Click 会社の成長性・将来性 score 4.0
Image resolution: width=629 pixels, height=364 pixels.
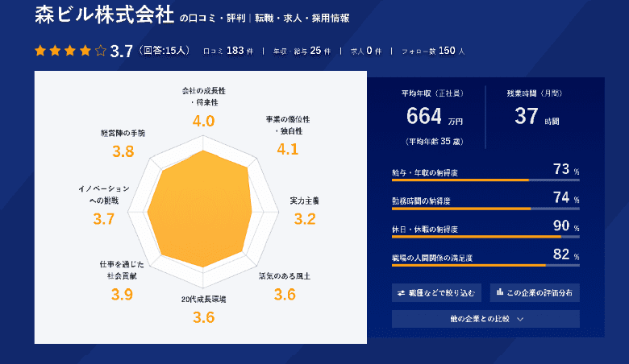[x=203, y=121]
